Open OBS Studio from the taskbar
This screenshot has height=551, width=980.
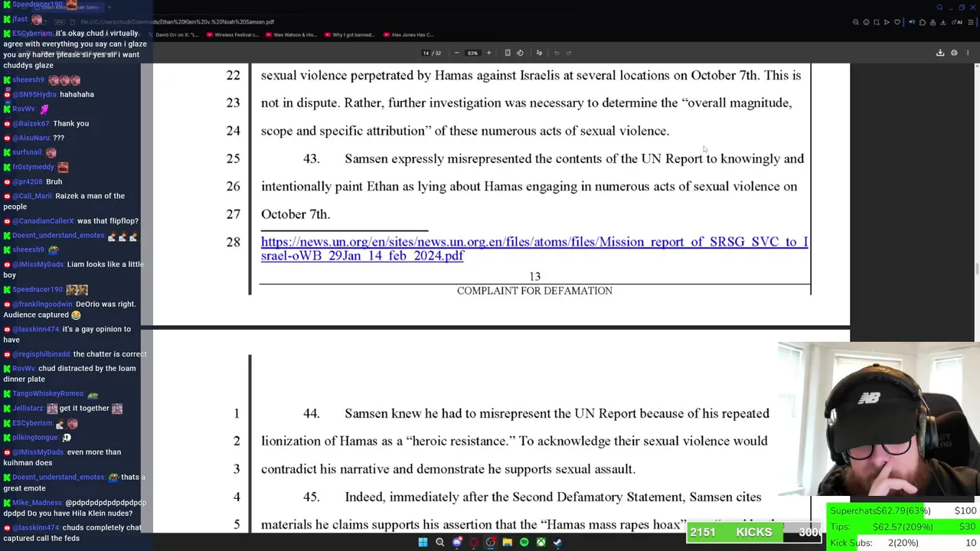point(490,543)
